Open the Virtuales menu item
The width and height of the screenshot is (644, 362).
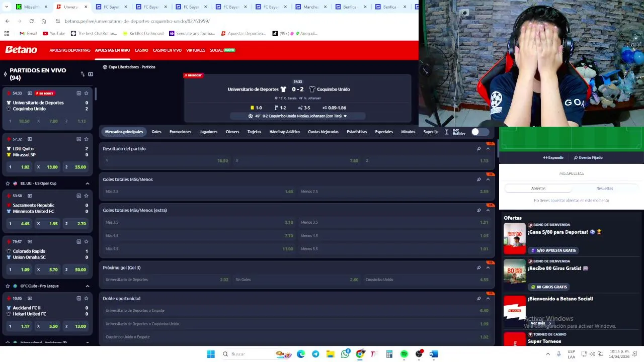pos(196,50)
